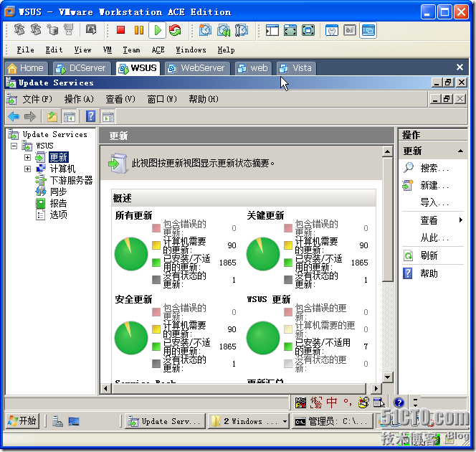Image resolution: width=476 pixels, height=452 pixels.
Task: Switch to Quick Switch mode icon
Action: coord(290,30)
